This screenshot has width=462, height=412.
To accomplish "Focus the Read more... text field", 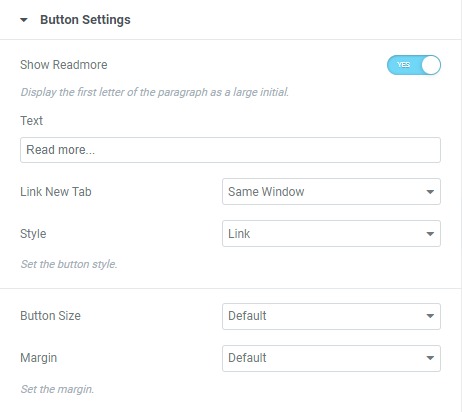I will point(230,150).
